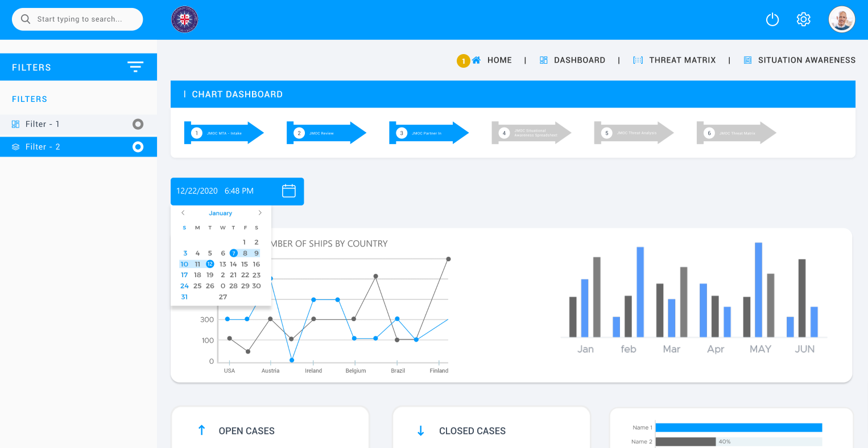Choose date 31 in the calendar
The height and width of the screenshot is (448, 868).
tap(184, 297)
